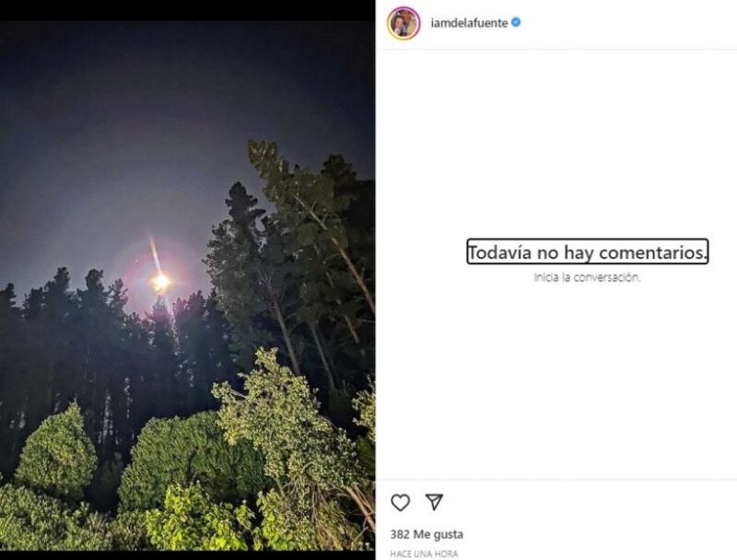737x560 pixels.
Task: Open the iamdelafuente profile picture
Action: click(404, 23)
